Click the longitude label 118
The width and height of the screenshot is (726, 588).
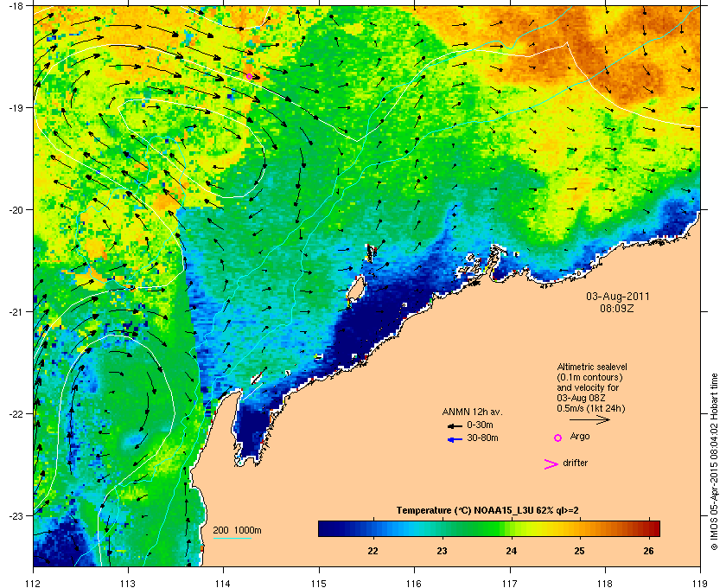[605, 584]
